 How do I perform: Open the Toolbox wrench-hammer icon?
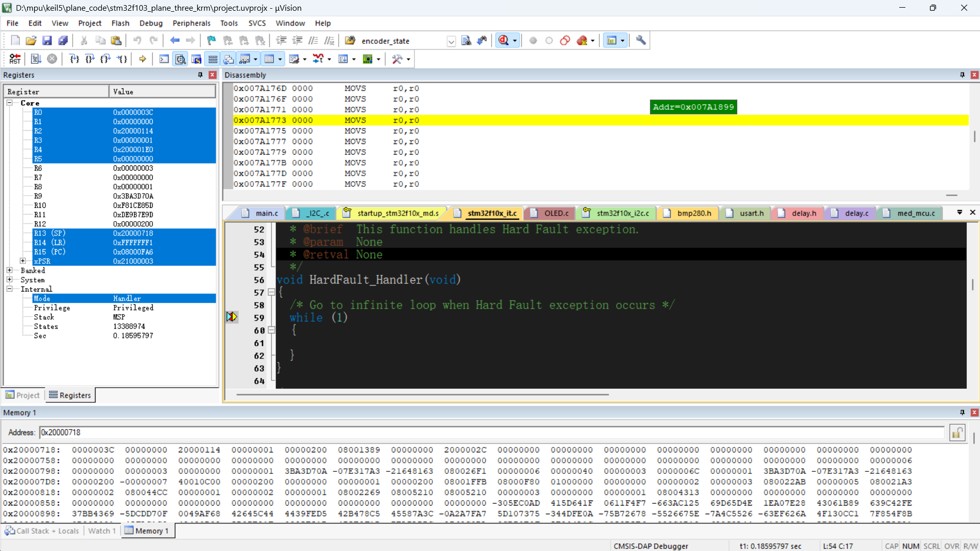398,59
